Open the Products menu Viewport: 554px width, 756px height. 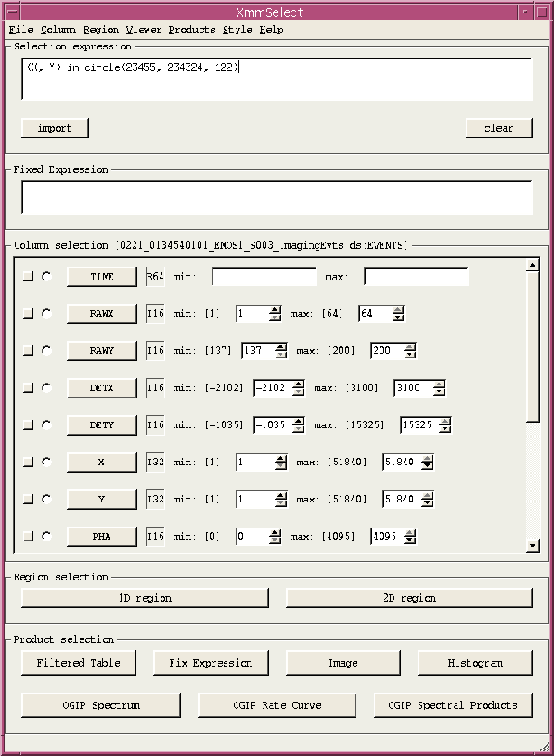point(192,30)
